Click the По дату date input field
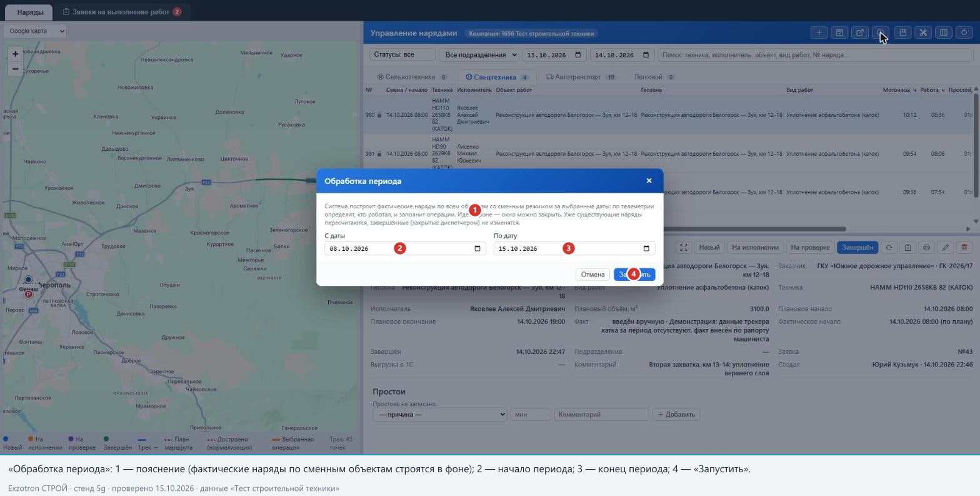This screenshot has height=496, width=980. [x=574, y=248]
